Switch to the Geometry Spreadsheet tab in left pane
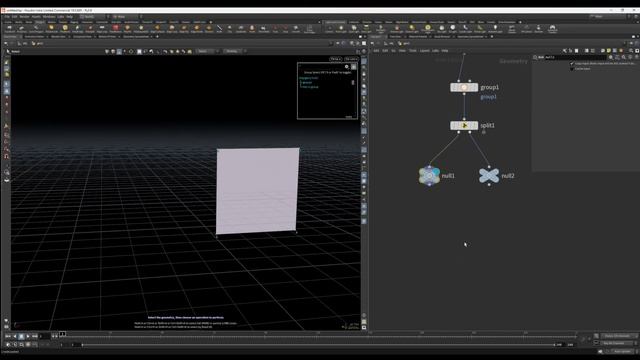 [x=136, y=37]
